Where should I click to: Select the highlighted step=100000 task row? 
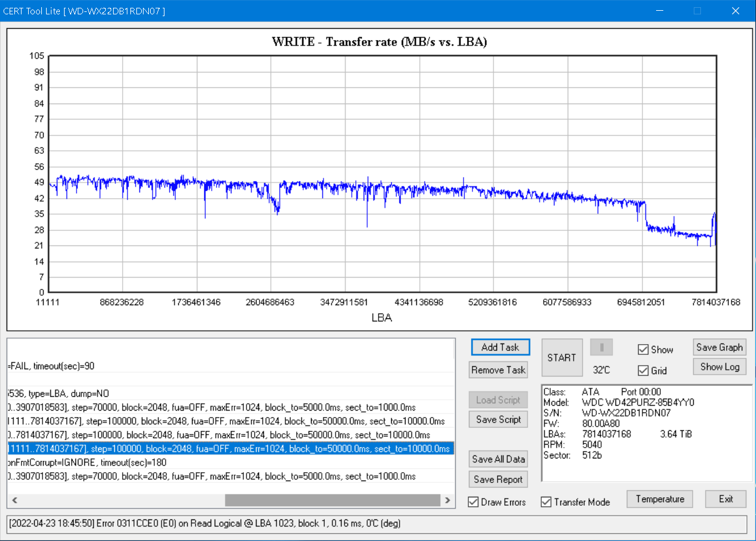[x=230, y=449]
